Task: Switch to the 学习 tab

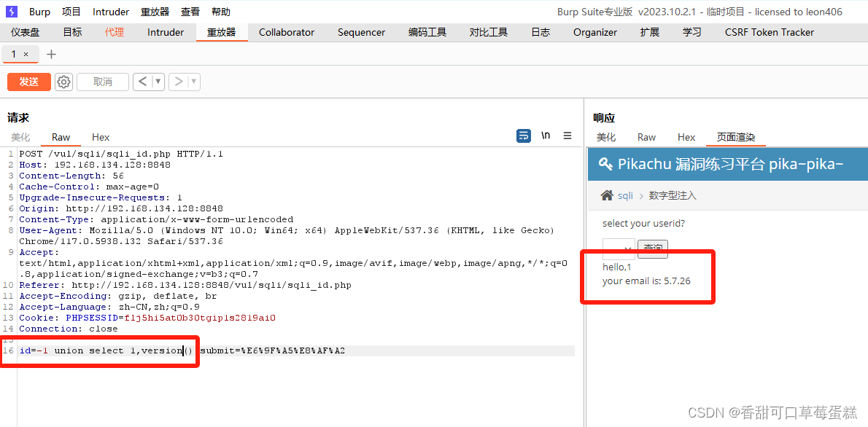Action: [692, 33]
